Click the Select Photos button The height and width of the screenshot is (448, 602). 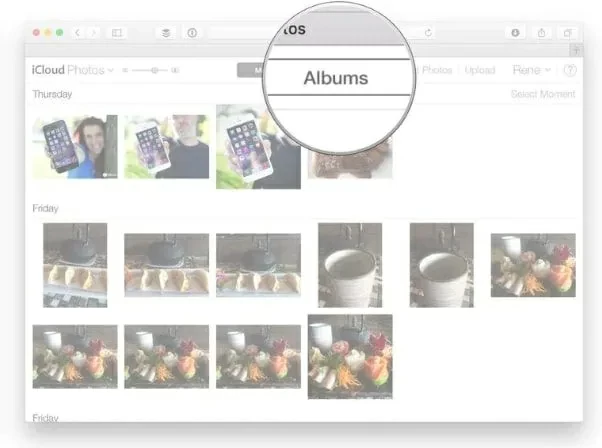[x=435, y=70]
